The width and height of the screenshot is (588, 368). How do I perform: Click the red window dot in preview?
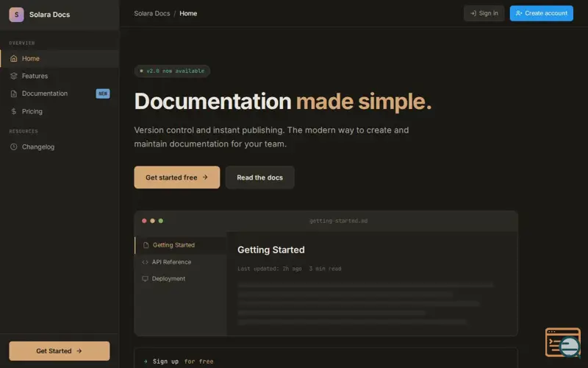pyautogui.click(x=144, y=221)
